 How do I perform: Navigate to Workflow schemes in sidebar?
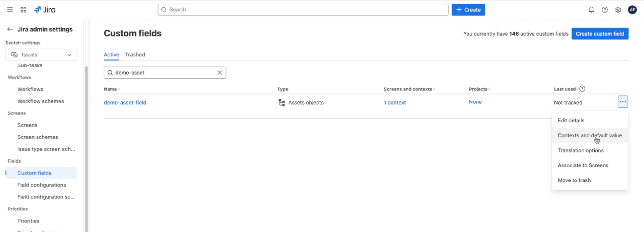pyautogui.click(x=40, y=101)
